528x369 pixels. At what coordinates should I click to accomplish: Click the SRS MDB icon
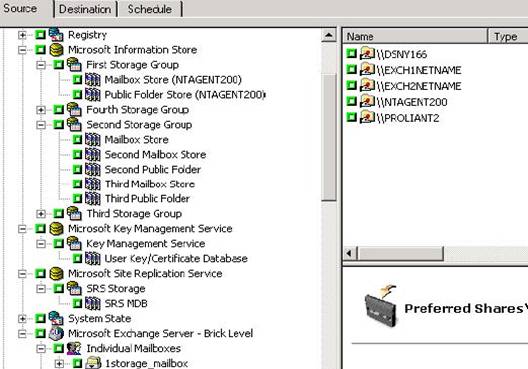click(92, 303)
